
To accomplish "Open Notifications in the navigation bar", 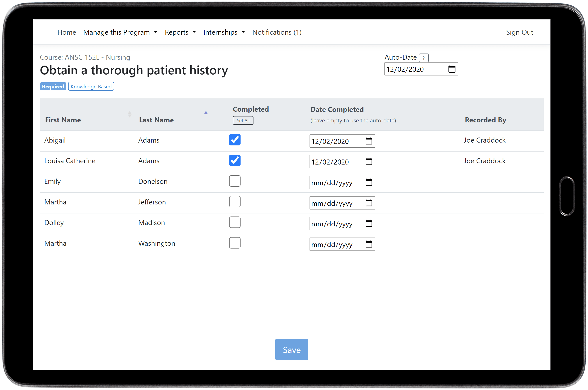I will point(276,32).
